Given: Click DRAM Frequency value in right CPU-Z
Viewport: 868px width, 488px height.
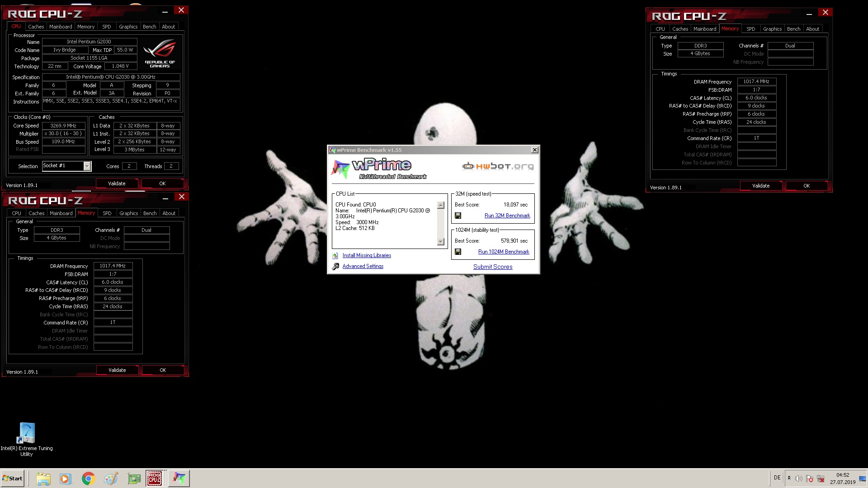Looking at the screenshot, I should click(x=757, y=82).
